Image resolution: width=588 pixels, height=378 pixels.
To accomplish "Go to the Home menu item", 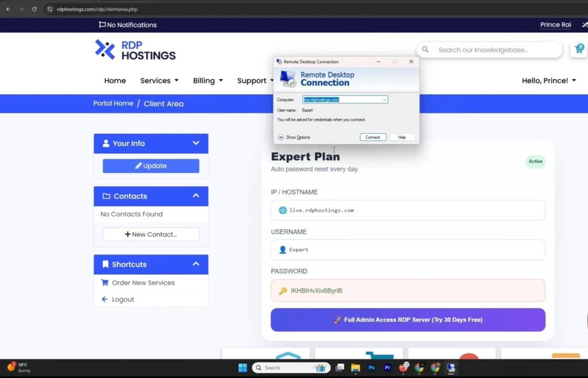I will pyautogui.click(x=115, y=80).
